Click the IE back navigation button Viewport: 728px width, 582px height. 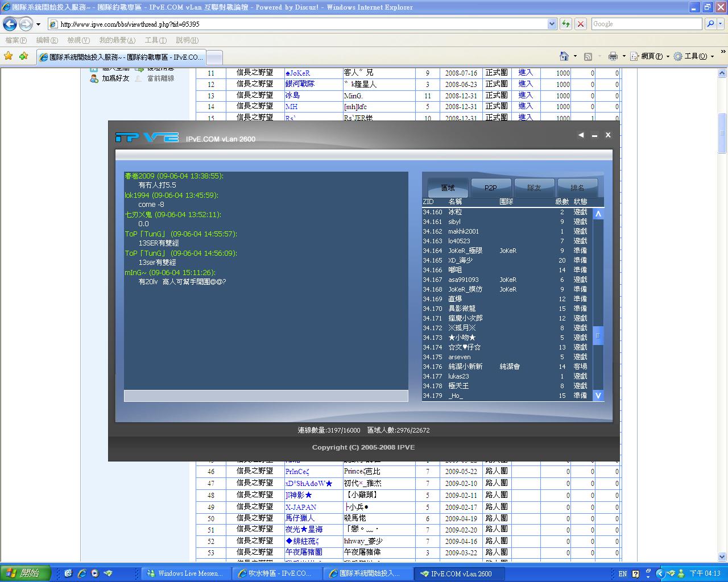(x=10, y=24)
